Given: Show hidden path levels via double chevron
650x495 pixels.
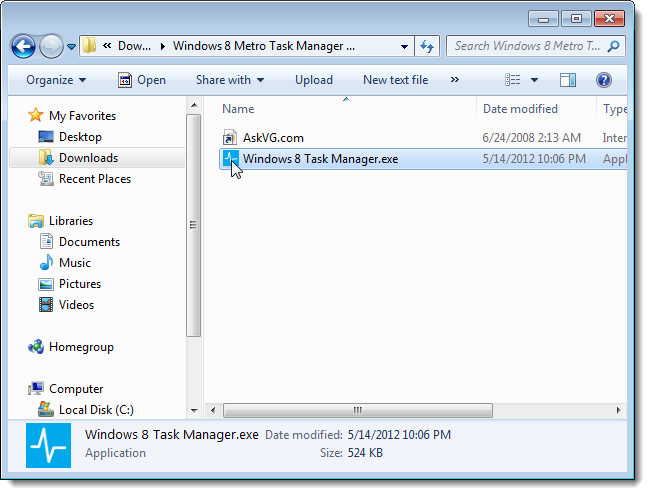Looking at the screenshot, I should coord(107,46).
